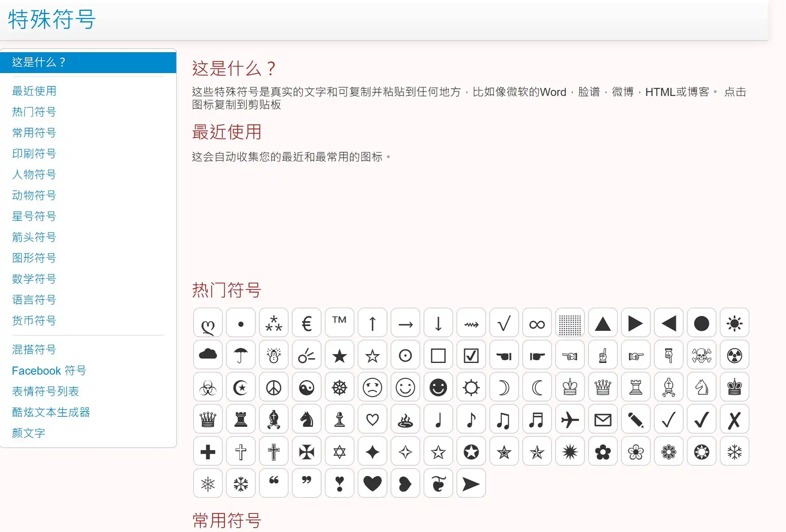
Task: Copy the black up-pointing triangle symbol
Action: (x=603, y=323)
